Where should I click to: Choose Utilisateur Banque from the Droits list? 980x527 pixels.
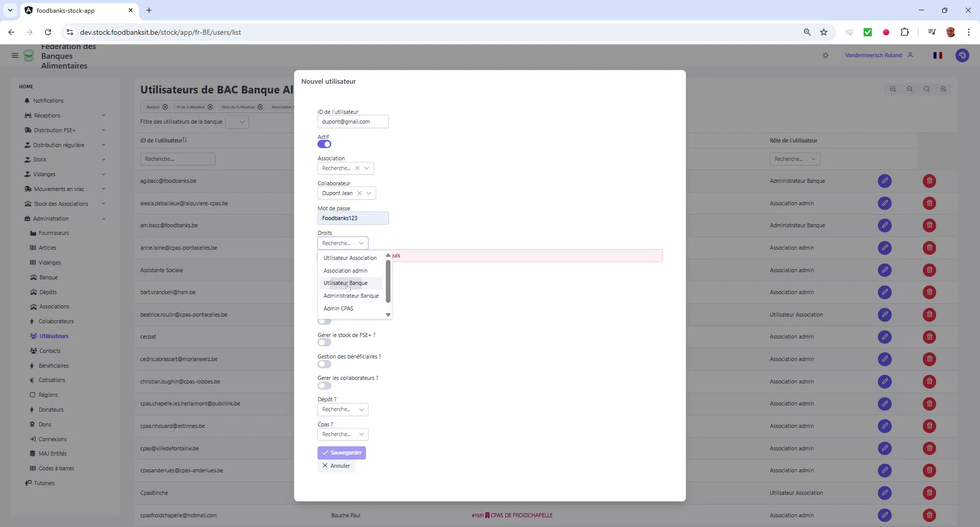(345, 283)
